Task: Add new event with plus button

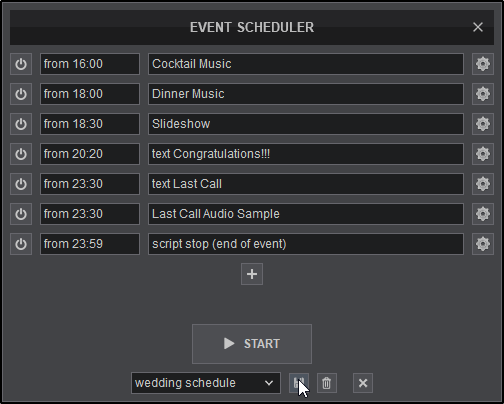Action: (x=252, y=274)
